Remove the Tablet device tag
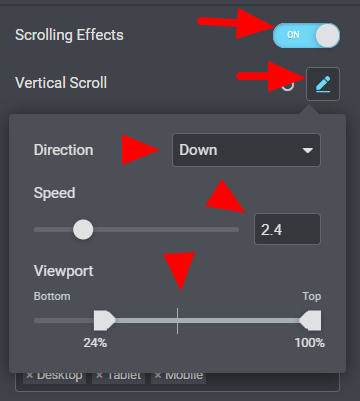 pos(99,376)
